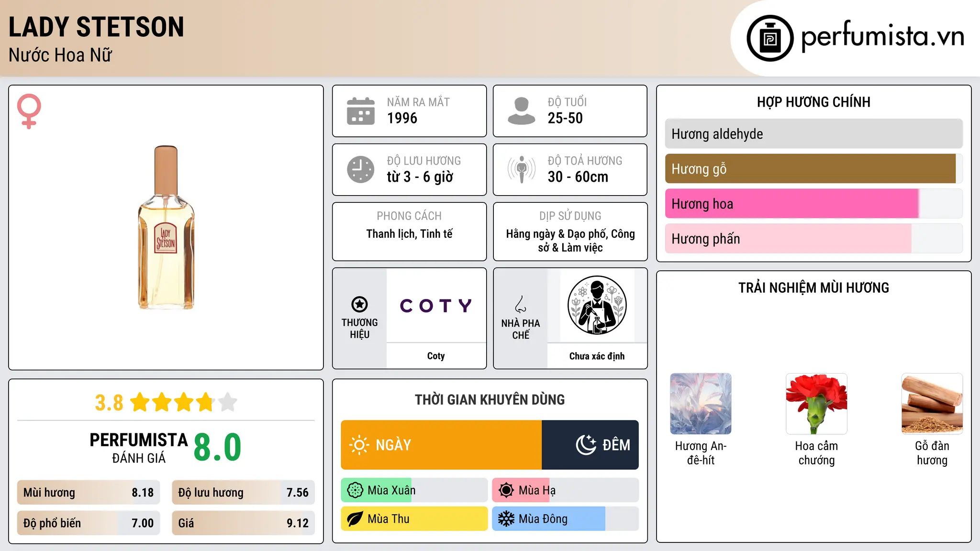The height and width of the screenshot is (551, 980).
Task: Click the snowflake icon for Mùa Đông
Action: pyautogui.click(x=506, y=519)
